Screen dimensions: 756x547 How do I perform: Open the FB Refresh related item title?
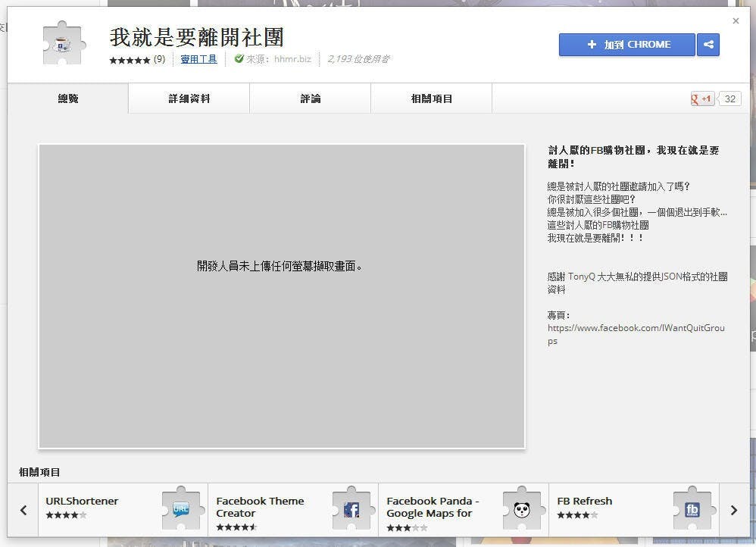click(585, 501)
